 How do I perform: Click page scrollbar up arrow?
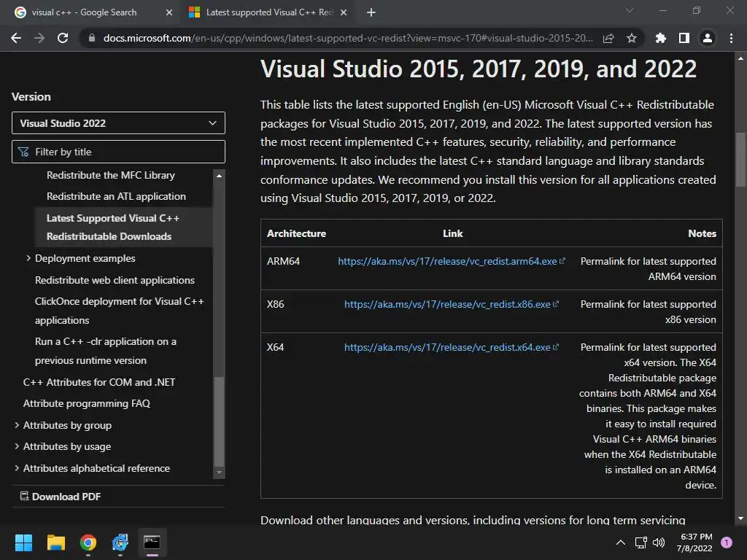740,58
